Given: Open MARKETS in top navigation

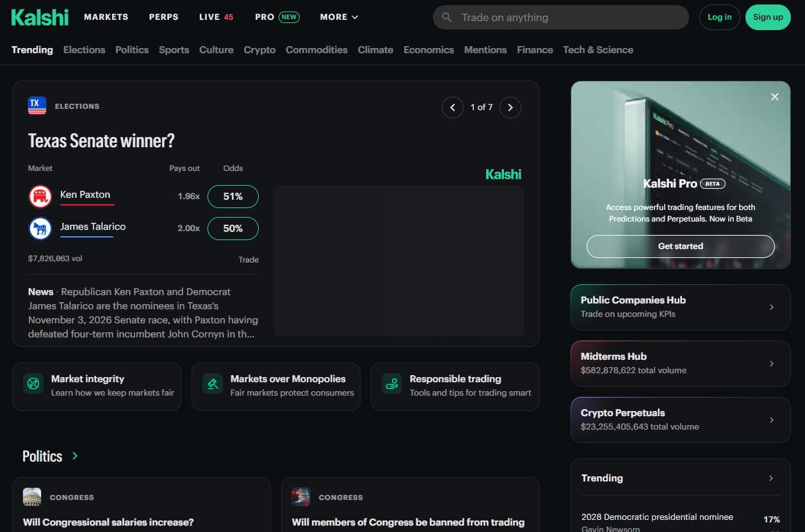Looking at the screenshot, I should point(106,17).
